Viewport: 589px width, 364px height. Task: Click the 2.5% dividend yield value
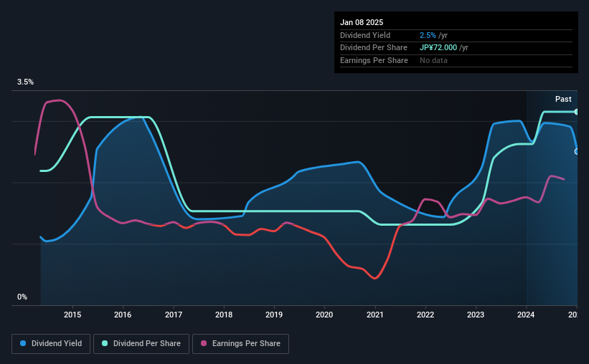[x=428, y=35]
